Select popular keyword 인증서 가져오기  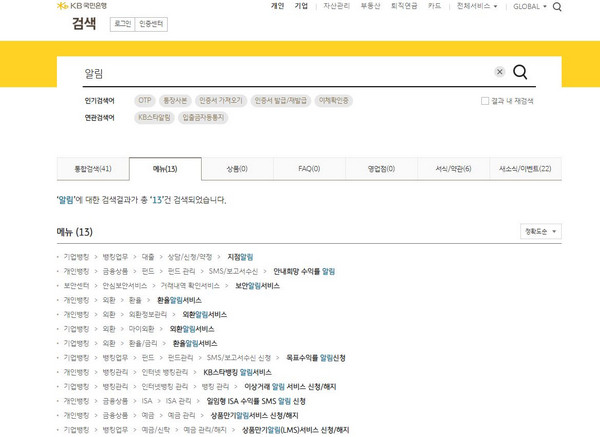point(221,101)
